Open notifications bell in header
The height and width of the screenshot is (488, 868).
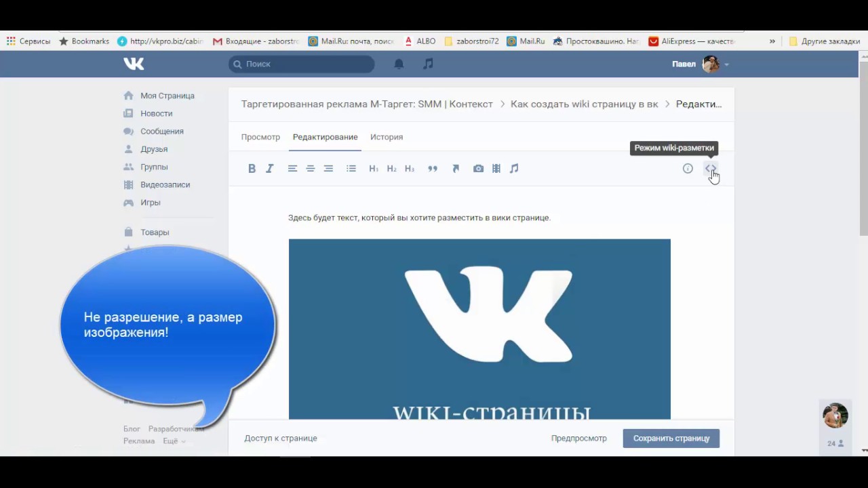399,64
